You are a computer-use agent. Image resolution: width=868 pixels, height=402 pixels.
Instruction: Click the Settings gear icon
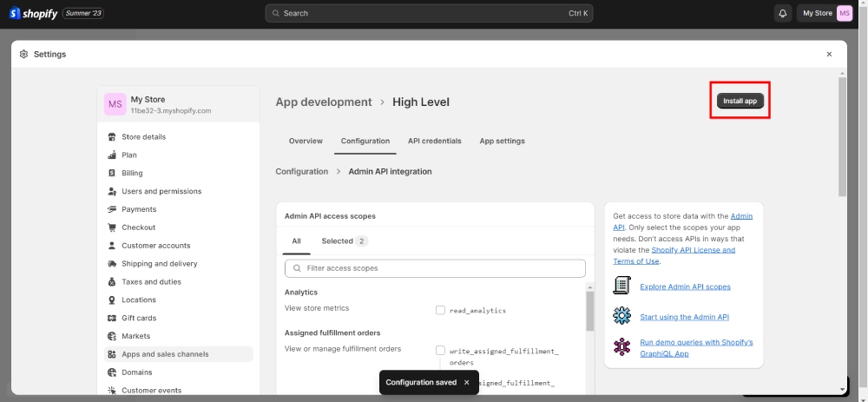click(x=23, y=54)
